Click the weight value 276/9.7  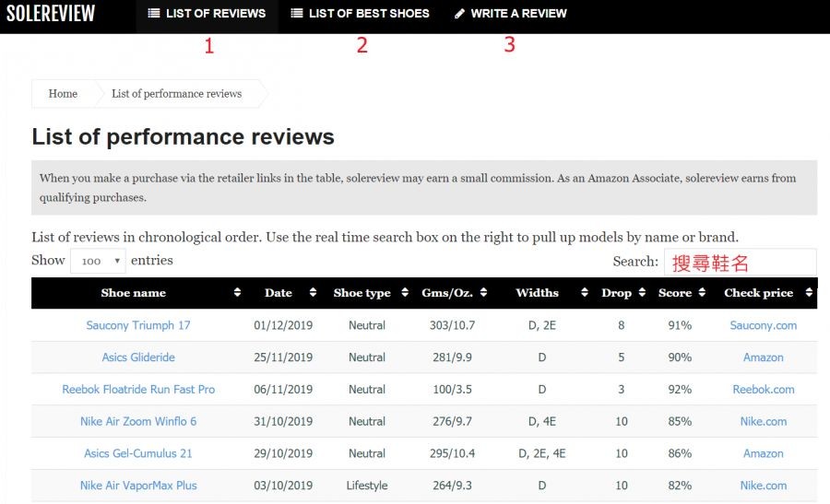click(x=452, y=421)
